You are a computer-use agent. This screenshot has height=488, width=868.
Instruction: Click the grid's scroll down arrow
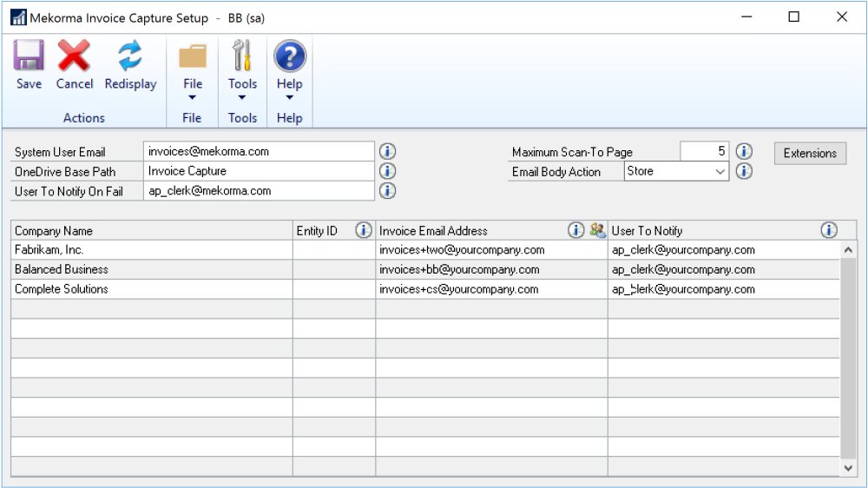pyautogui.click(x=848, y=467)
